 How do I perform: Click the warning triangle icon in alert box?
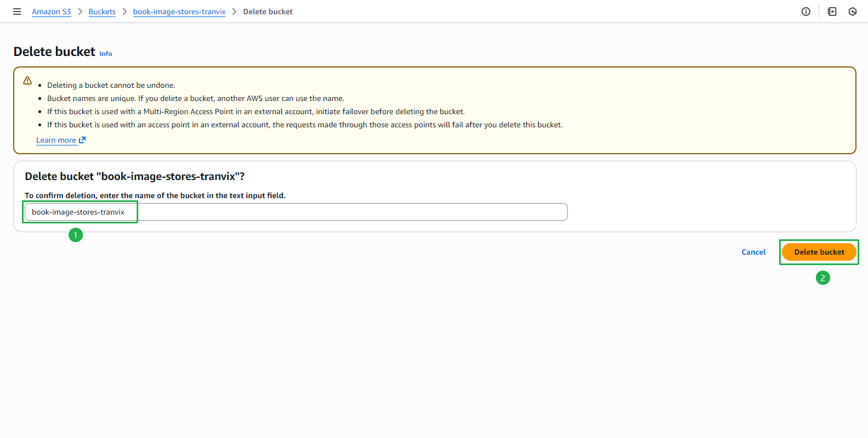pyautogui.click(x=27, y=81)
